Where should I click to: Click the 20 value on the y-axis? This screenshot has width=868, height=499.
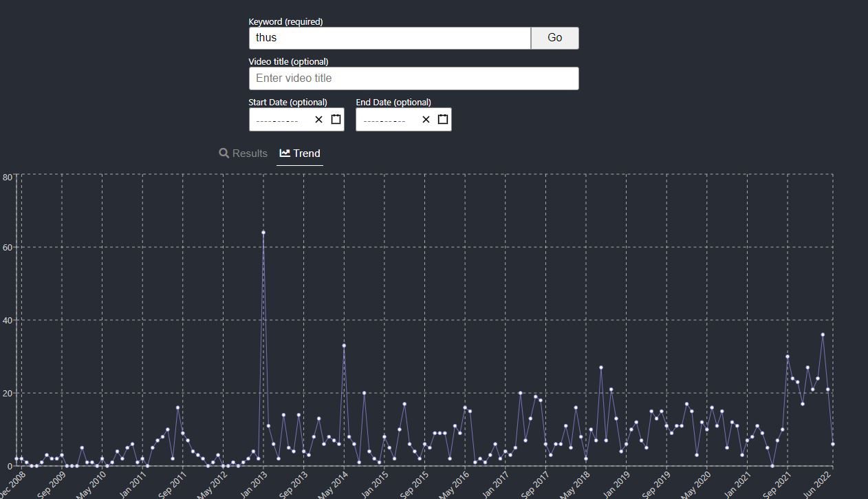8,393
